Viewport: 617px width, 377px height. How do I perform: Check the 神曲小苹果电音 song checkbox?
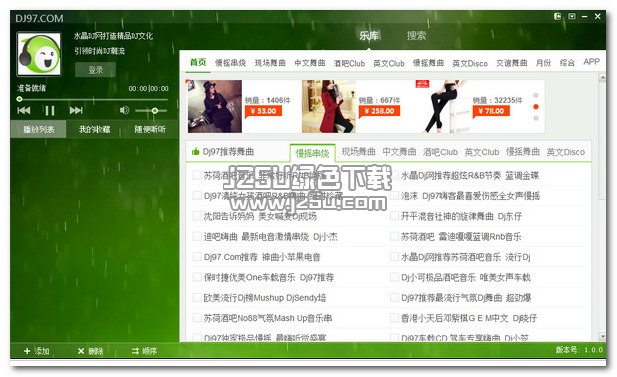pos(197,257)
